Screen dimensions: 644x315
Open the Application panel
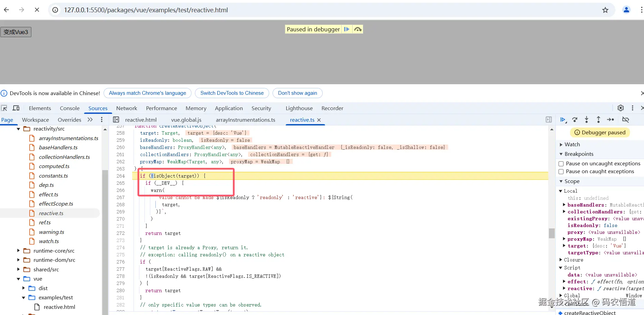229,108
